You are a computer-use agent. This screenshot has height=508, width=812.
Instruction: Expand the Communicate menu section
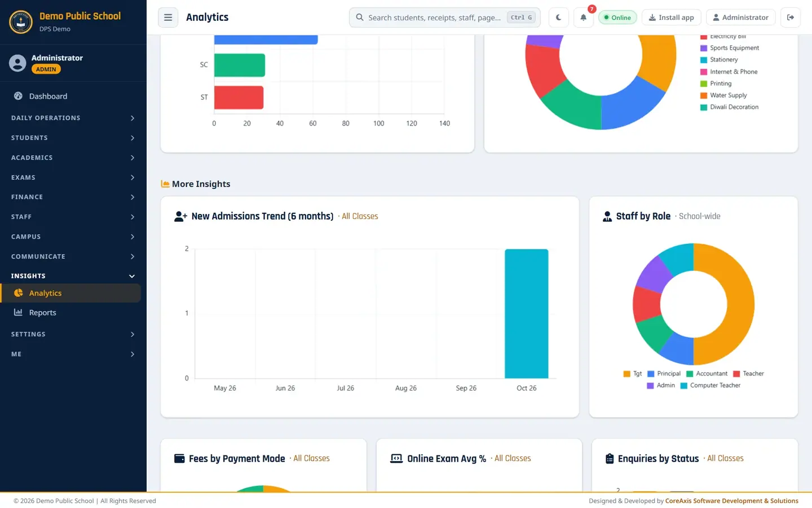click(73, 256)
